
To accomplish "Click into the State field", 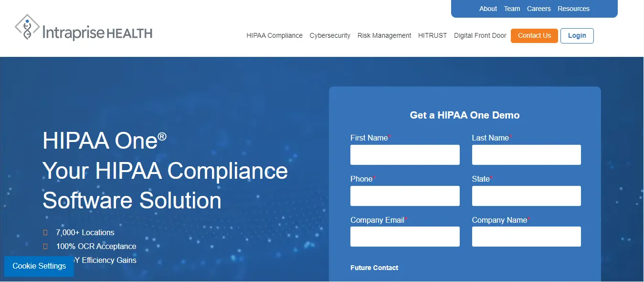I will click(x=527, y=196).
